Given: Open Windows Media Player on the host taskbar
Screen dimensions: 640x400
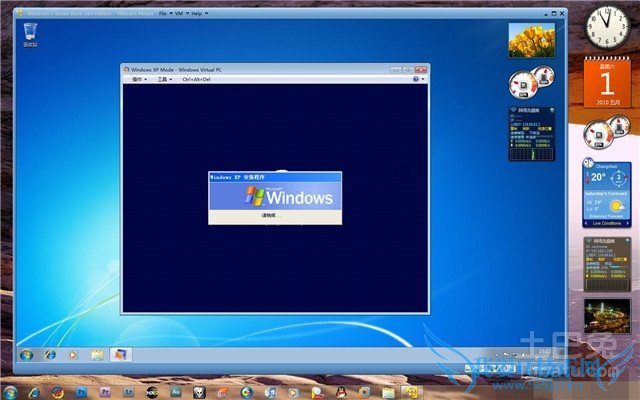Looking at the screenshot, I should click(293, 393).
